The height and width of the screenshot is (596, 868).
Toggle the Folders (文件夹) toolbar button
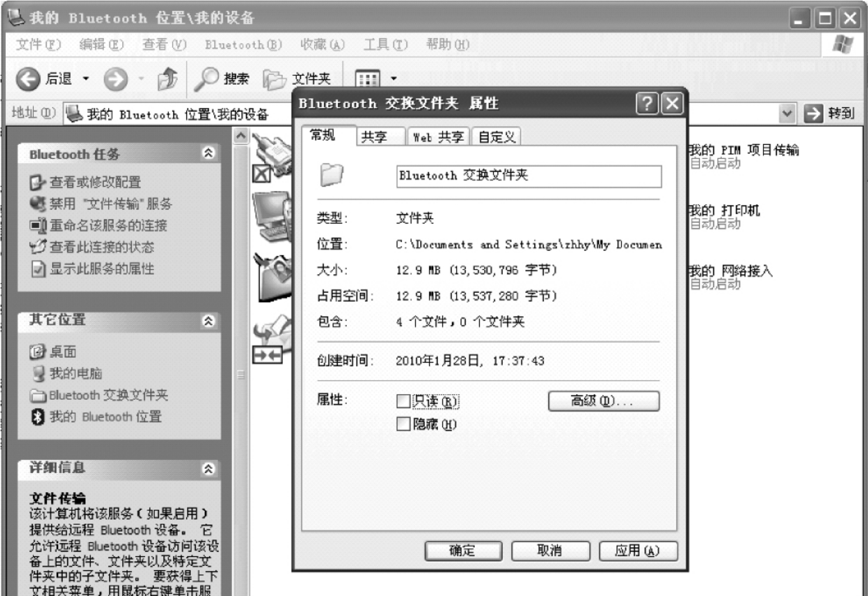pos(297,79)
